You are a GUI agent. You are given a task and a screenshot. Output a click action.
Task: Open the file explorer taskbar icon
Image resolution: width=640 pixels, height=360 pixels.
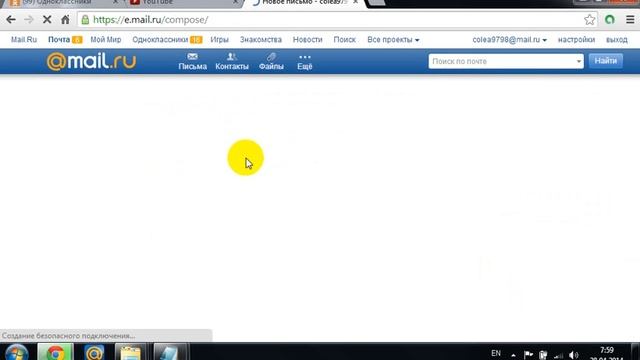(130, 353)
